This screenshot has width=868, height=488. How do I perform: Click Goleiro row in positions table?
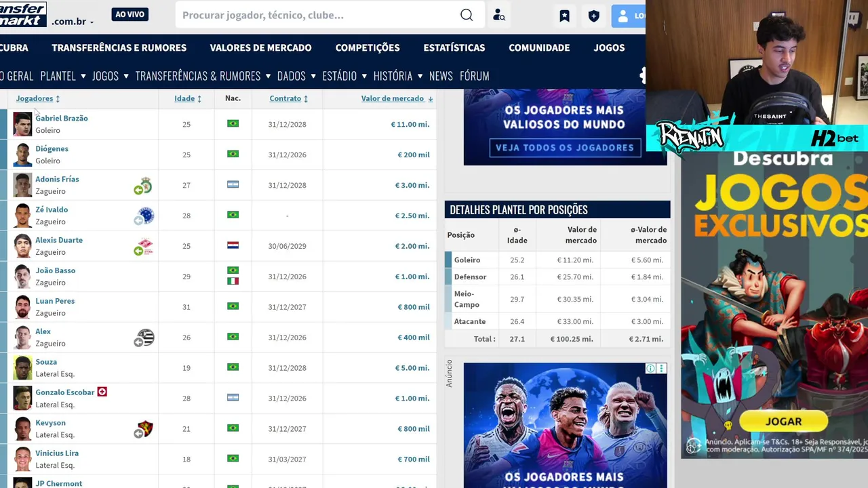pos(557,260)
